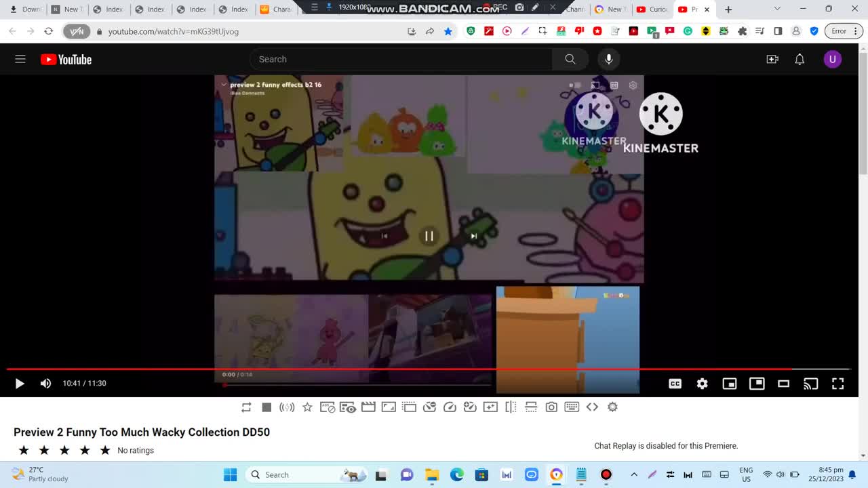
Task: Take a video screenshot with camera icon
Action: (551, 407)
